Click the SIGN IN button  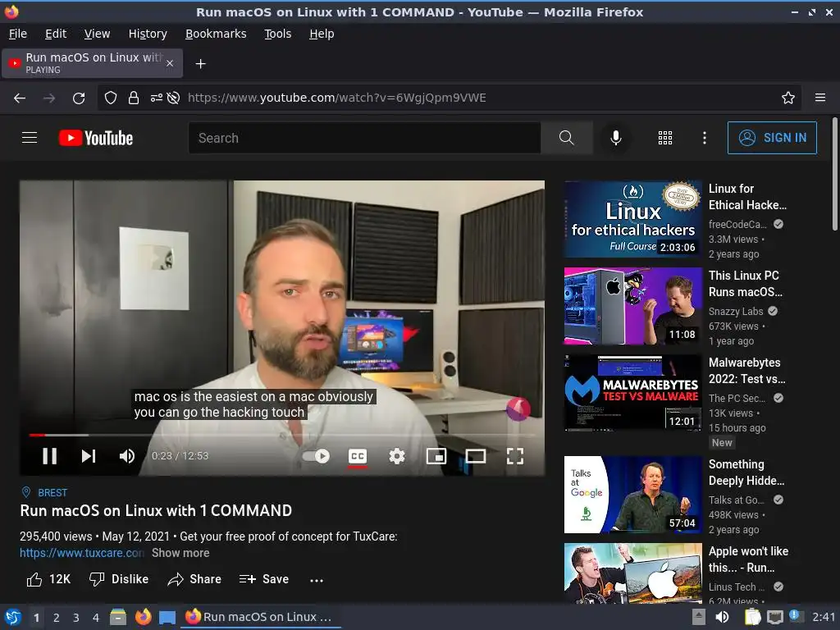(772, 138)
